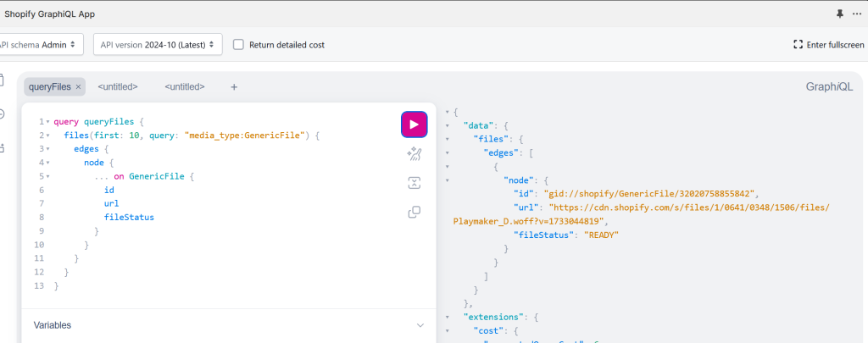Select the queryFiles tab

(50, 86)
